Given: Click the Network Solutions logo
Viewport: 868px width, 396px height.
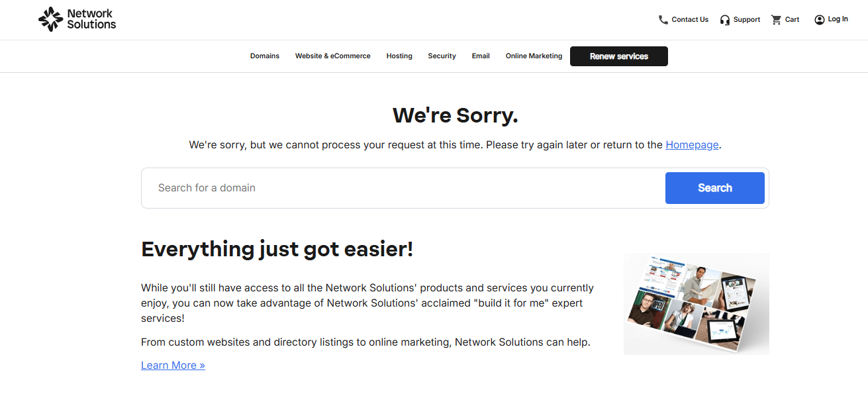Looking at the screenshot, I should coord(76,19).
